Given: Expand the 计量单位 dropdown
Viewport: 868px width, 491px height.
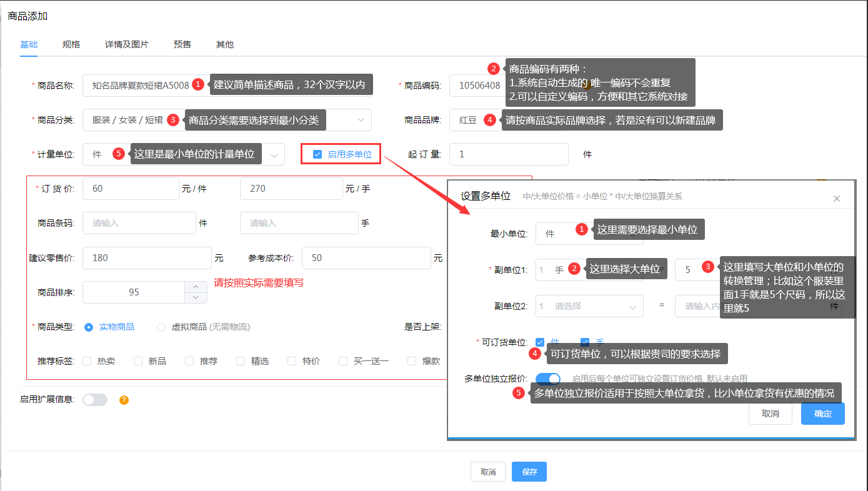Looking at the screenshot, I should [274, 154].
